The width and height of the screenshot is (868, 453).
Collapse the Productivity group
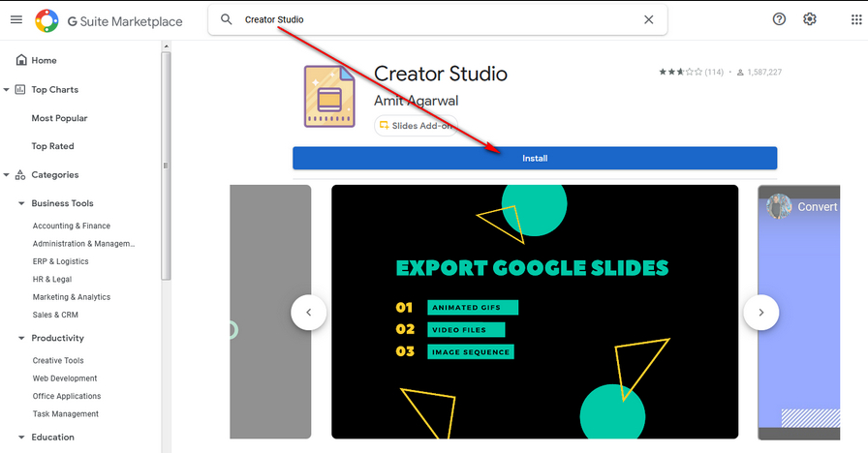click(21, 338)
